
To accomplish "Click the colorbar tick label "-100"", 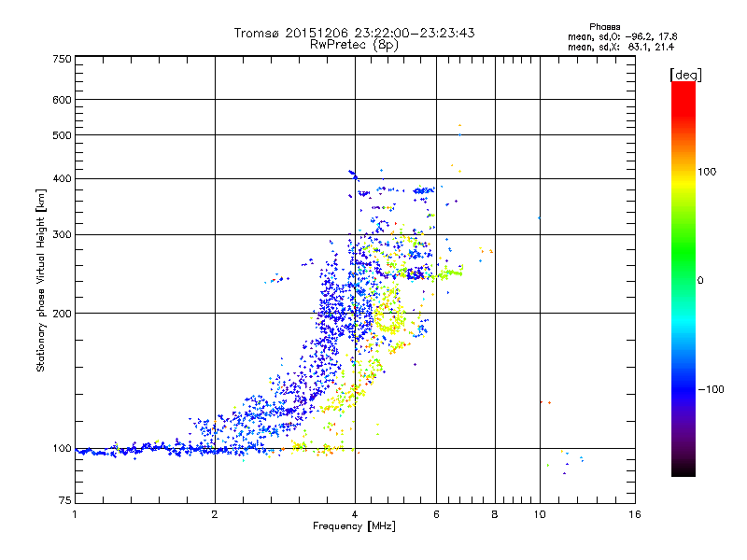I will (711, 389).
